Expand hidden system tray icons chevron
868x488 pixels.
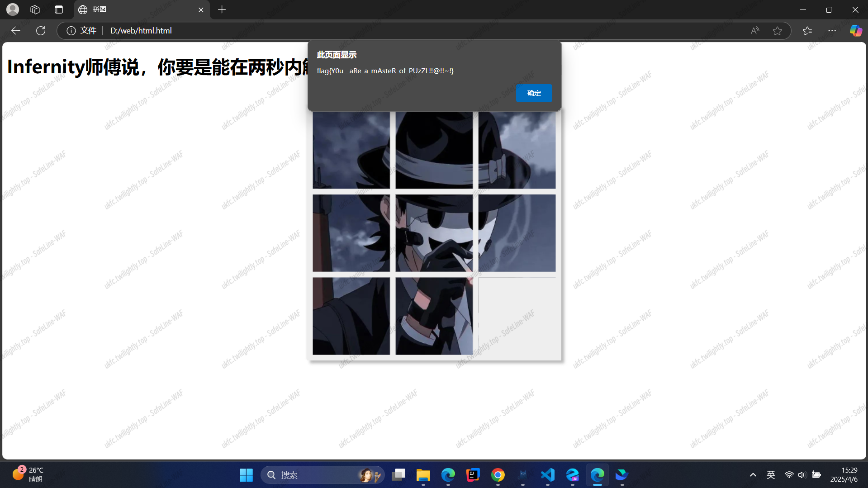(x=753, y=475)
